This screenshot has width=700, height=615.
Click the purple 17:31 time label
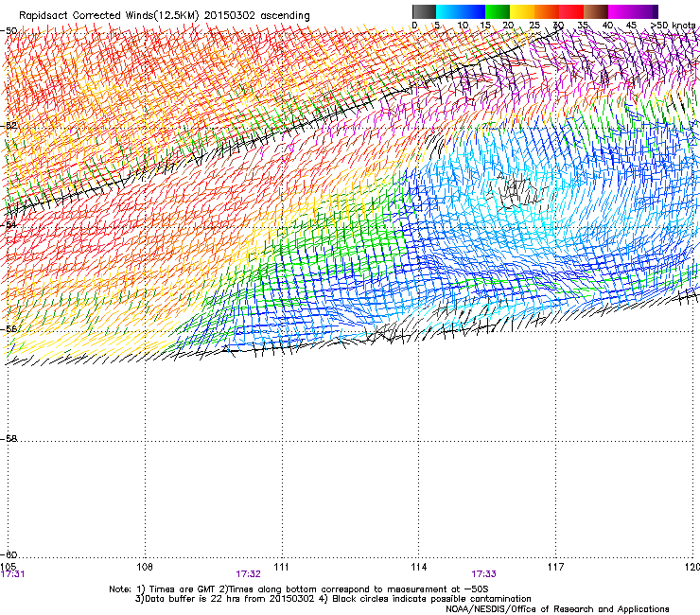coord(12,574)
